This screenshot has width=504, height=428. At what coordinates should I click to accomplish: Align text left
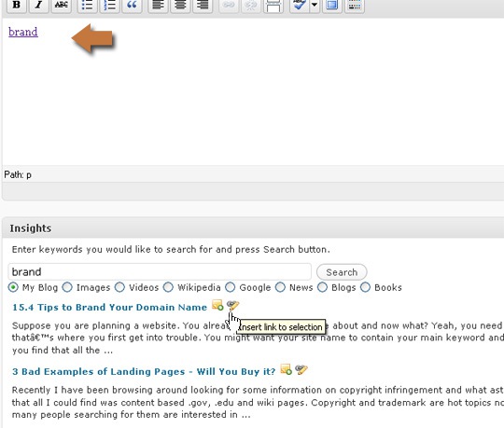(x=158, y=6)
